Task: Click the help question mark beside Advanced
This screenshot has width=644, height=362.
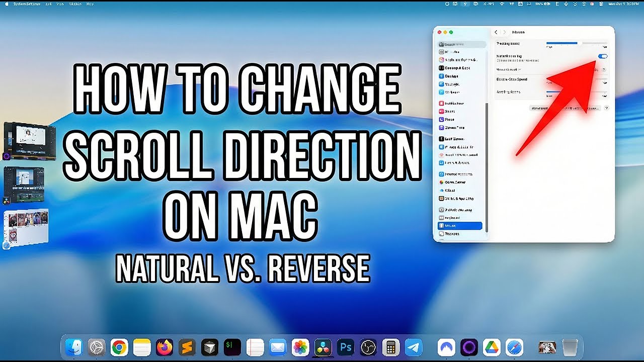Action: click(606, 108)
